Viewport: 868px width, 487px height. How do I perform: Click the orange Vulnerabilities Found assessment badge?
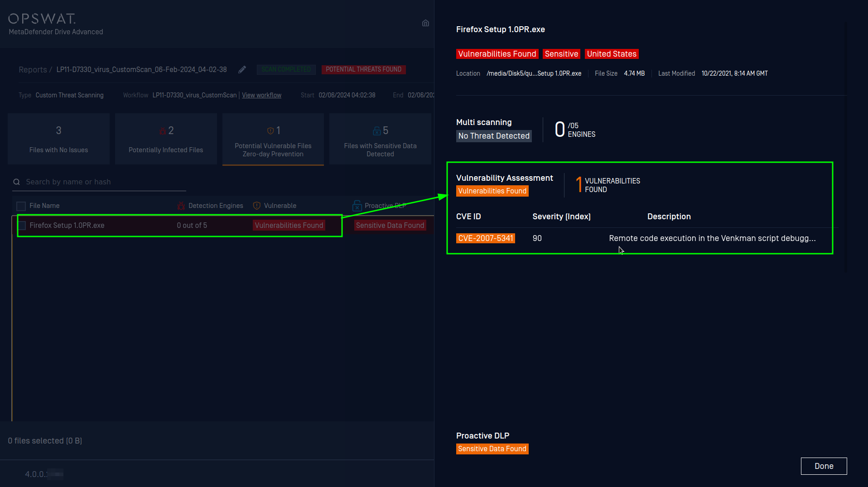[492, 191]
